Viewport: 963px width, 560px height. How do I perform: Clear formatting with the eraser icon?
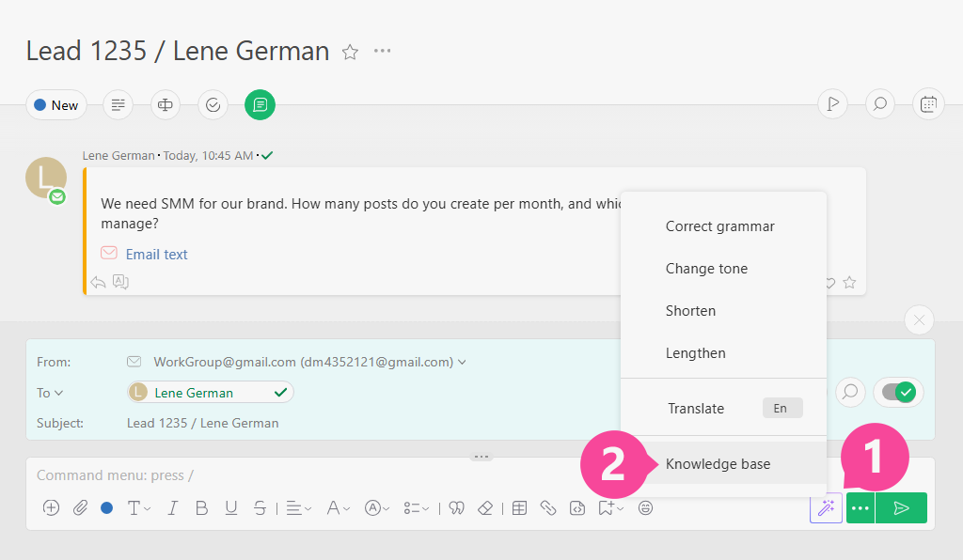(485, 508)
